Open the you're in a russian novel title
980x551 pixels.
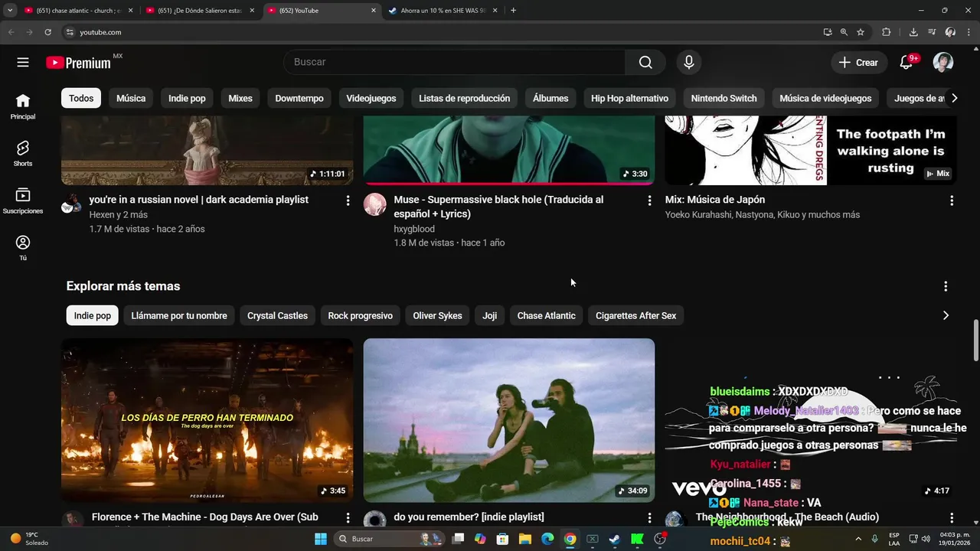[198, 200]
